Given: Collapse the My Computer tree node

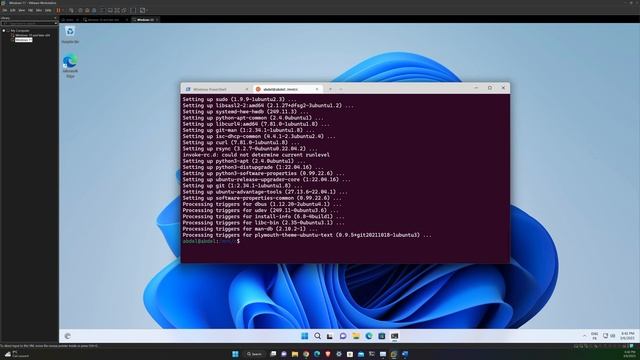Looking at the screenshot, I should [4, 31].
